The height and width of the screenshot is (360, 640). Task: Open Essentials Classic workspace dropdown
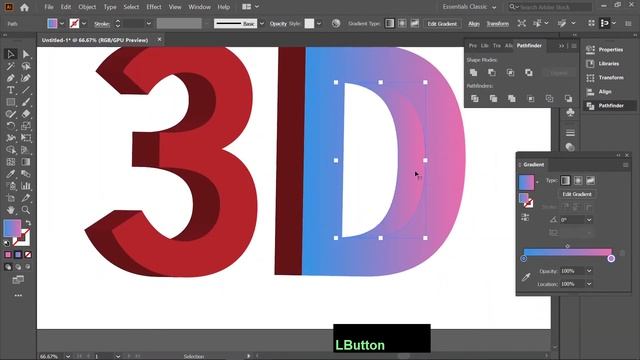[x=469, y=7]
